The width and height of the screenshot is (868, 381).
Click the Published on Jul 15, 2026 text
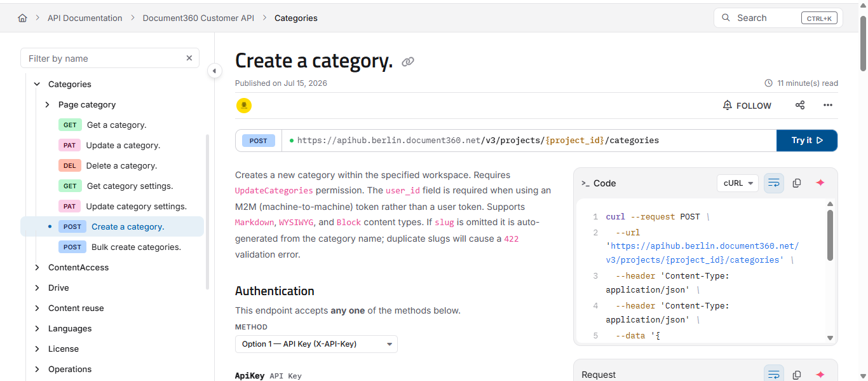(281, 83)
